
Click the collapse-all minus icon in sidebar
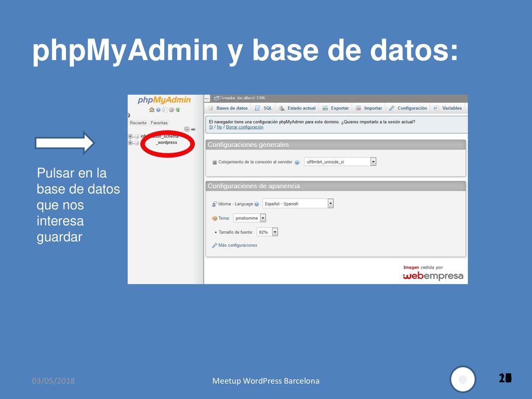tap(187, 129)
